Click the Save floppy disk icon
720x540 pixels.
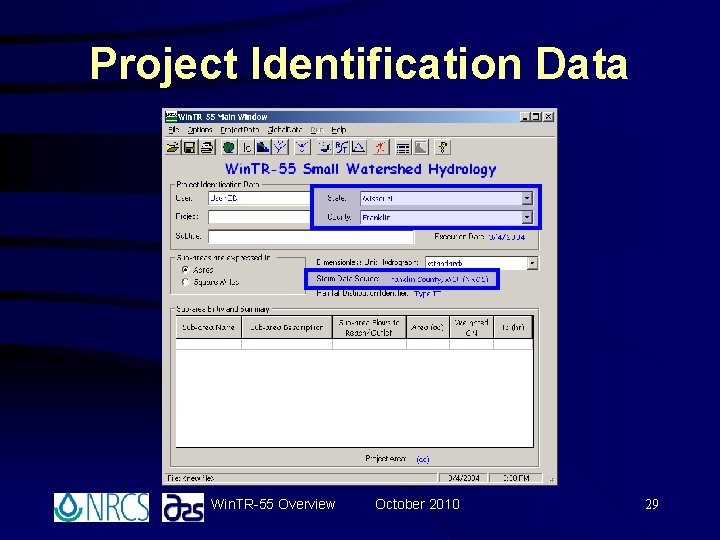(x=189, y=147)
